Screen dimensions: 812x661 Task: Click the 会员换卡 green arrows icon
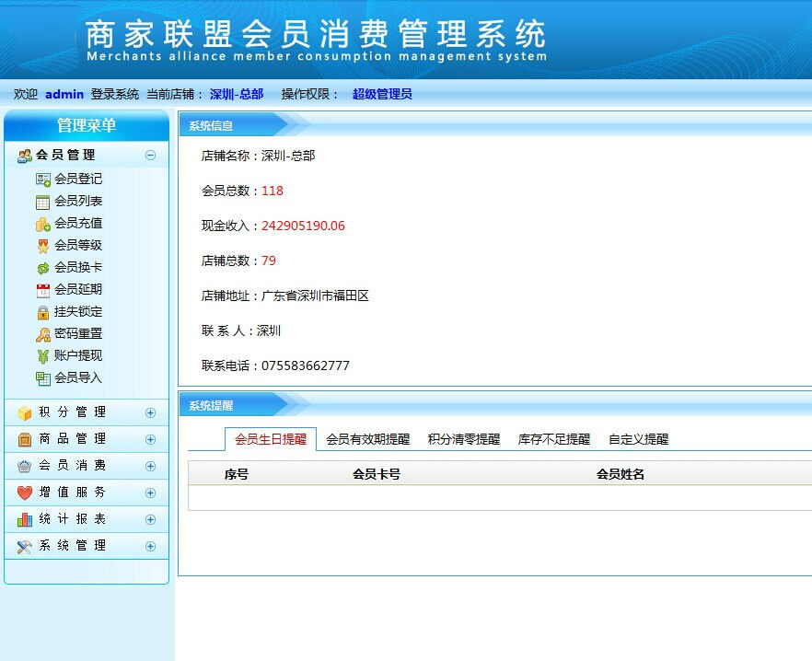coord(43,268)
